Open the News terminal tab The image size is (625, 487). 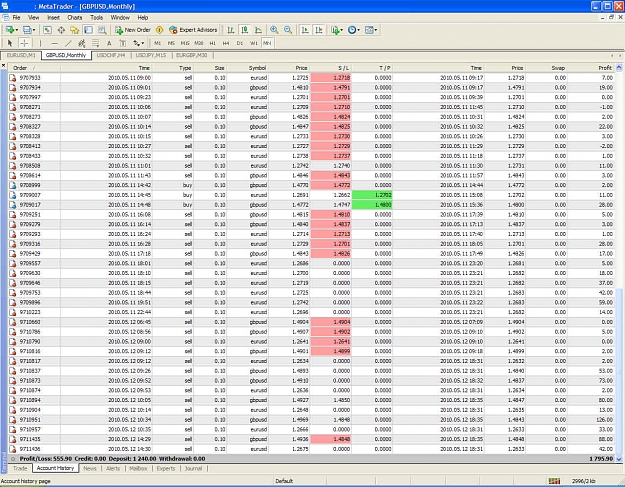[x=90, y=468]
